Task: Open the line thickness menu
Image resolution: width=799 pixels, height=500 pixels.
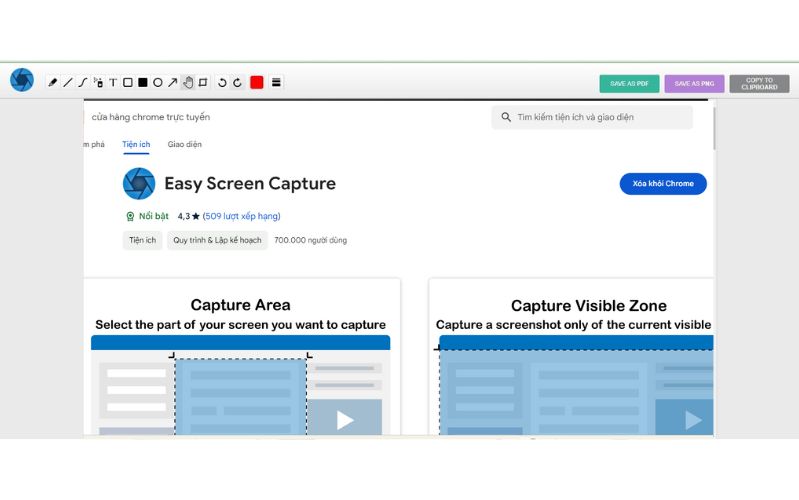Action: (x=276, y=83)
